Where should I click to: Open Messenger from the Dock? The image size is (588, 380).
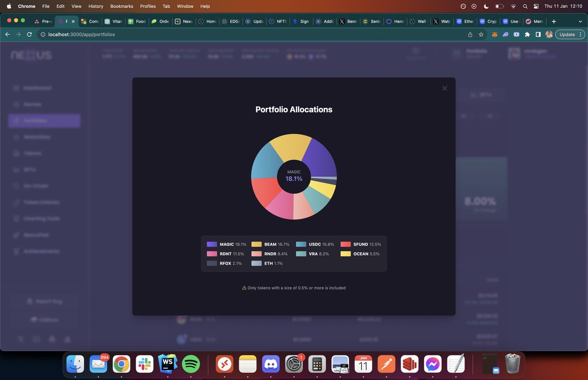pos(433,364)
